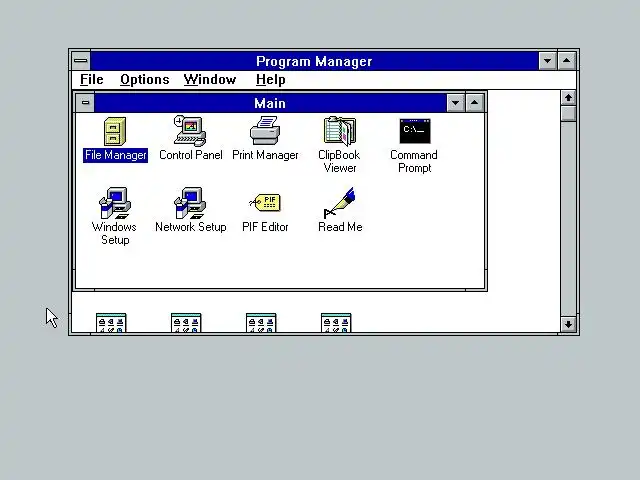The image size is (640, 480).
Task: Click the vertical scrollbar thumb
Action: 568,113
